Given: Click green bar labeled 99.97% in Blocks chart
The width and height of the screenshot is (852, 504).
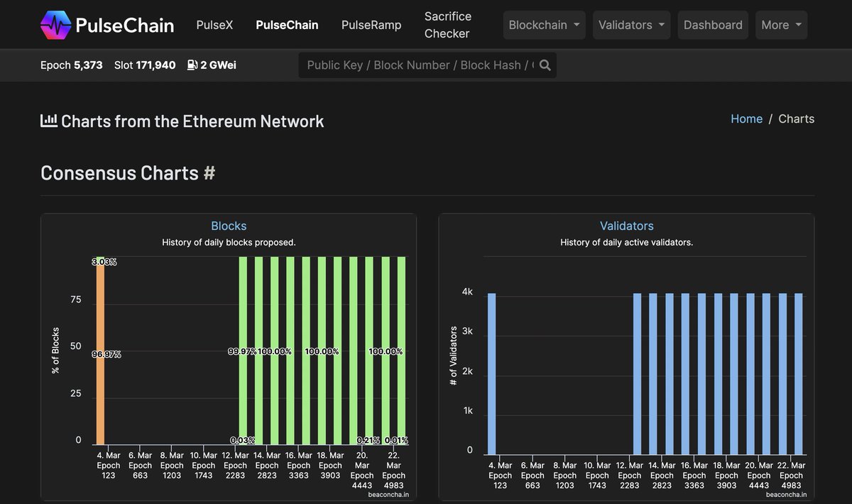Looking at the screenshot, I should (243, 351).
